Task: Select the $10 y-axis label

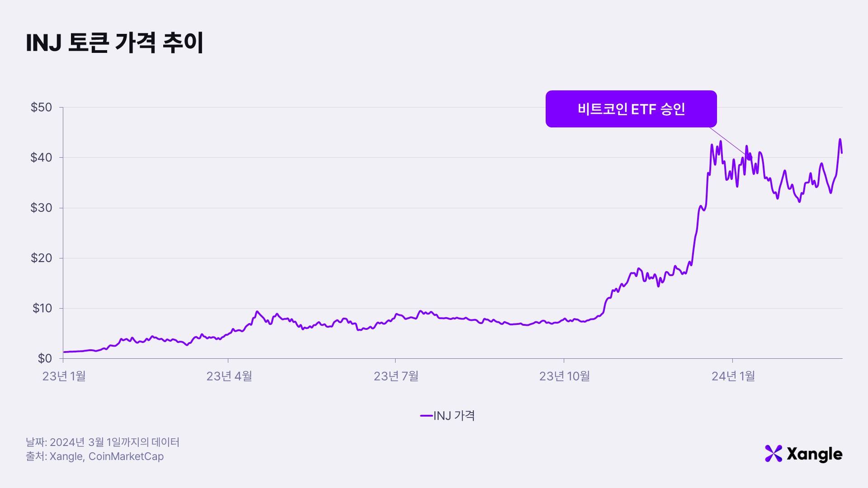Action: (x=42, y=308)
